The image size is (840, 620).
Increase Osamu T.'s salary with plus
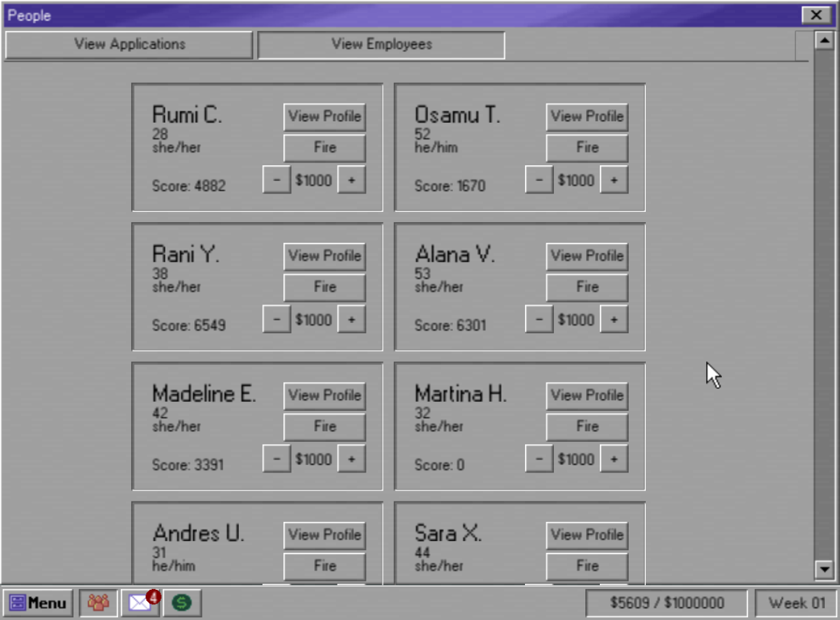point(614,180)
